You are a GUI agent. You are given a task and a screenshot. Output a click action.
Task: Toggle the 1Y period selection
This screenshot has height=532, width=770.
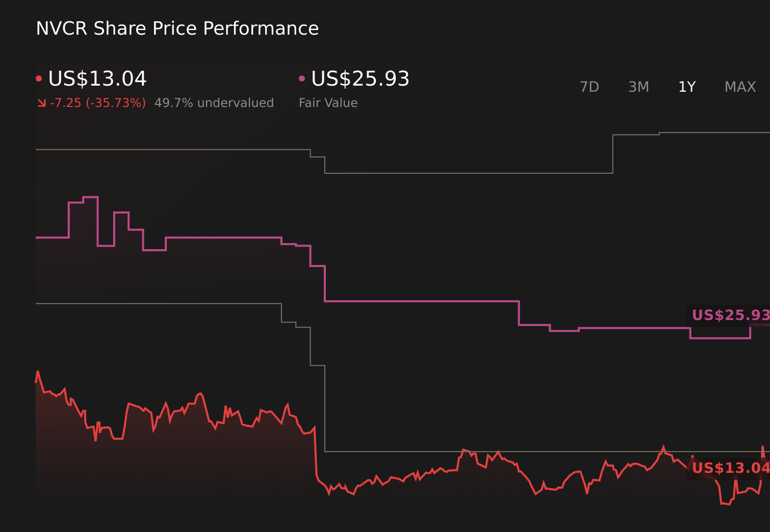pos(687,87)
